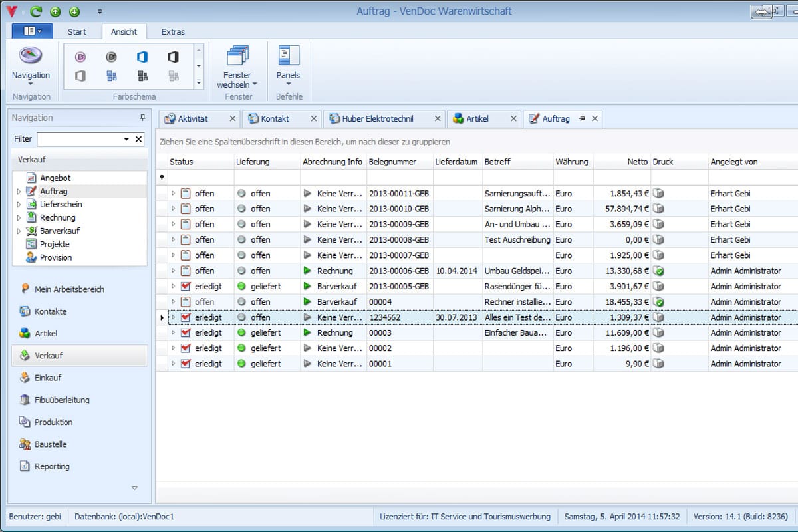
Task: Open the Filter dropdown arrow
Action: click(x=126, y=139)
